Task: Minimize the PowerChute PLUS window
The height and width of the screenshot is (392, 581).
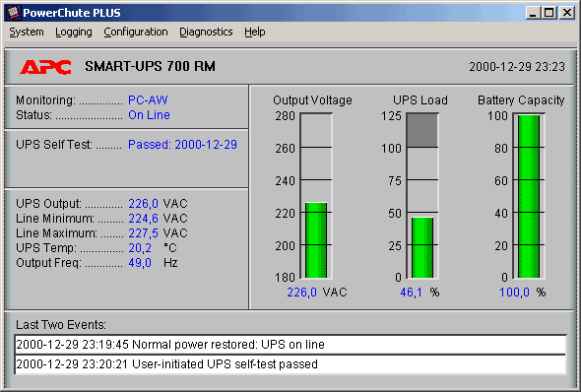Action: [533, 13]
